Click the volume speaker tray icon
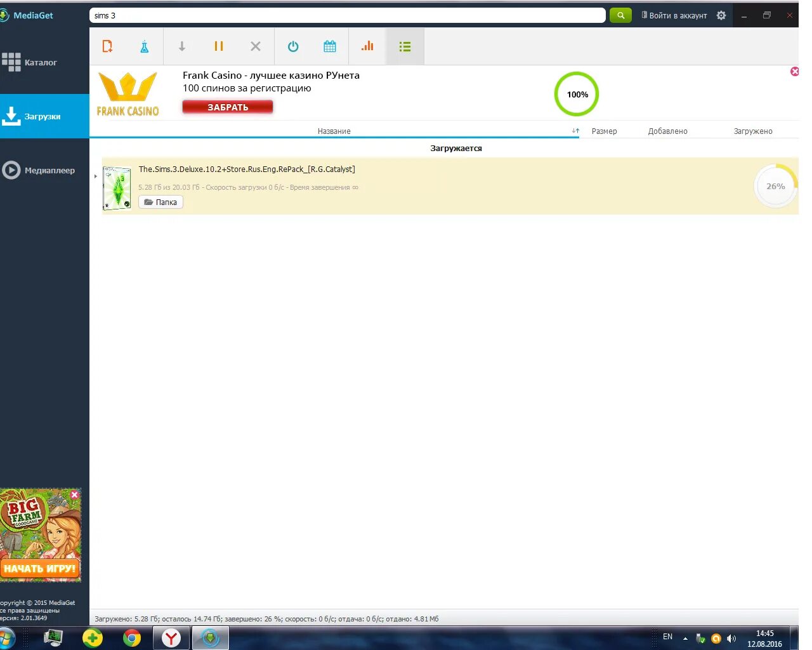812x650 pixels. click(x=731, y=639)
